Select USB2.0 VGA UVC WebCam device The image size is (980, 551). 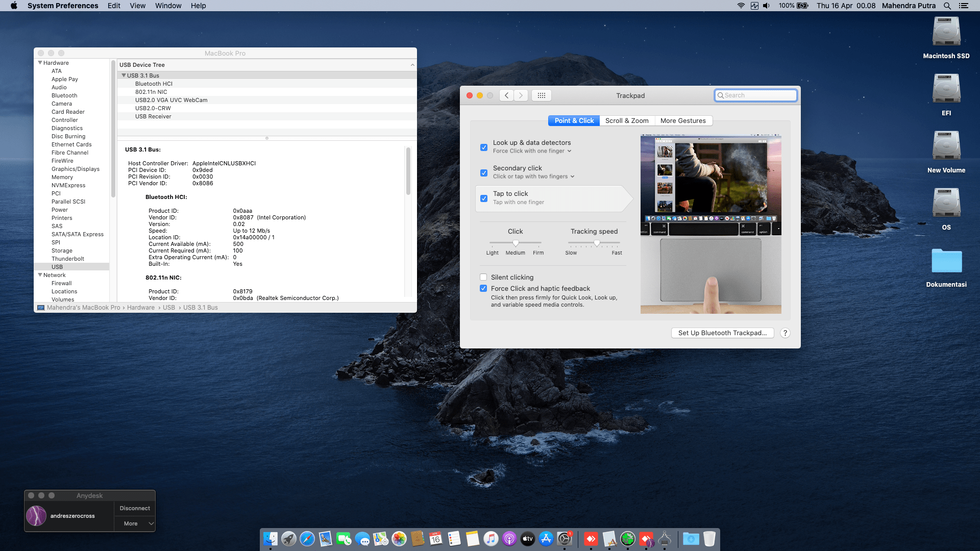171,100
